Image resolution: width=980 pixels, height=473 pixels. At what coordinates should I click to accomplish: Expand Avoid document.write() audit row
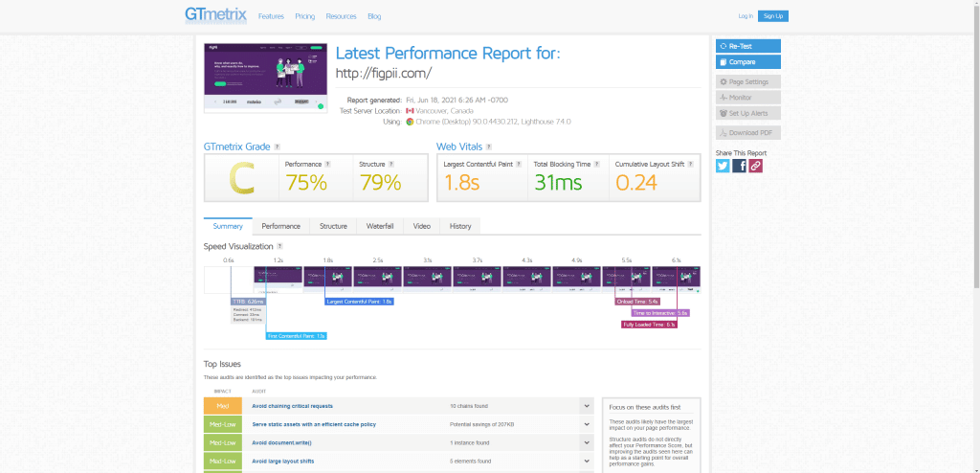tap(587, 443)
